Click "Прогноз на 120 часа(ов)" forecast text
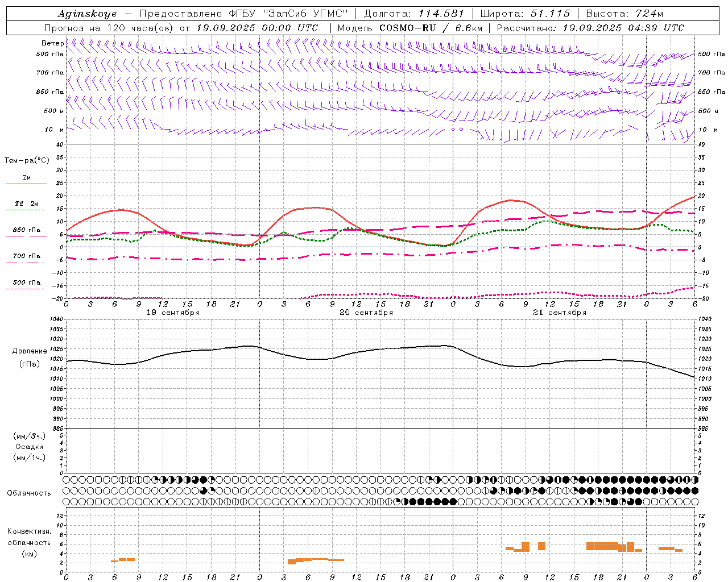Image resolution: width=728 pixels, height=582 pixels. point(109,28)
